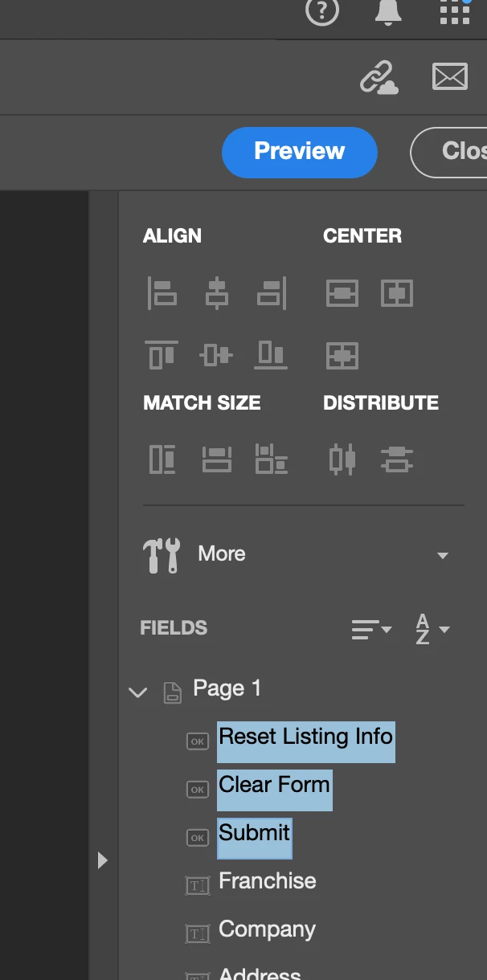Image resolution: width=487 pixels, height=980 pixels.
Task: Select the Address text field
Action: (260, 973)
